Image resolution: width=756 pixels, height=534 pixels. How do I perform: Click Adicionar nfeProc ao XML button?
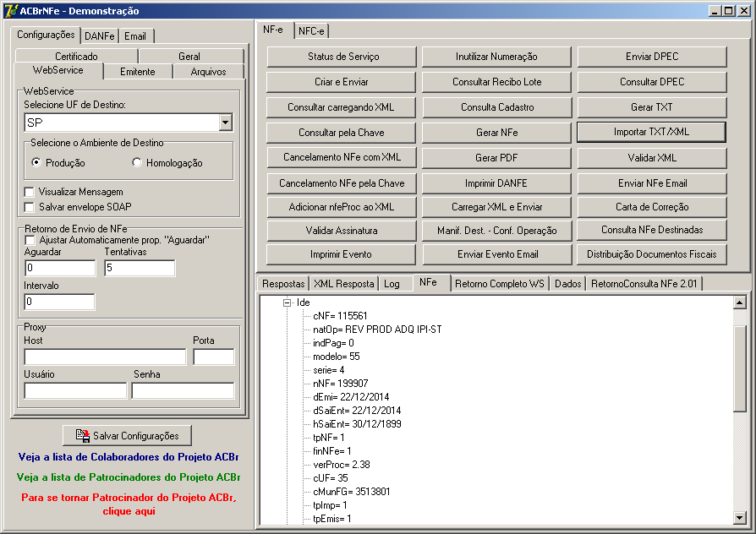coord(342,207)
